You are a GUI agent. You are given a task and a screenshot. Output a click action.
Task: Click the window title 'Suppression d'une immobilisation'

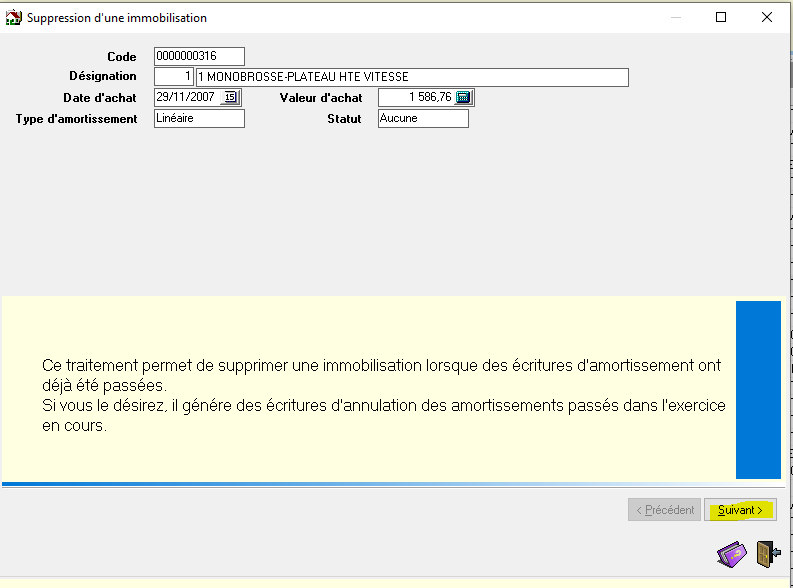[x=117, y=18]
